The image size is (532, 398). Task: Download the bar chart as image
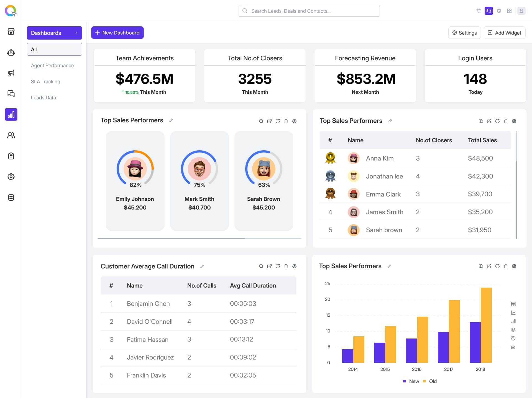click(513, 347)
